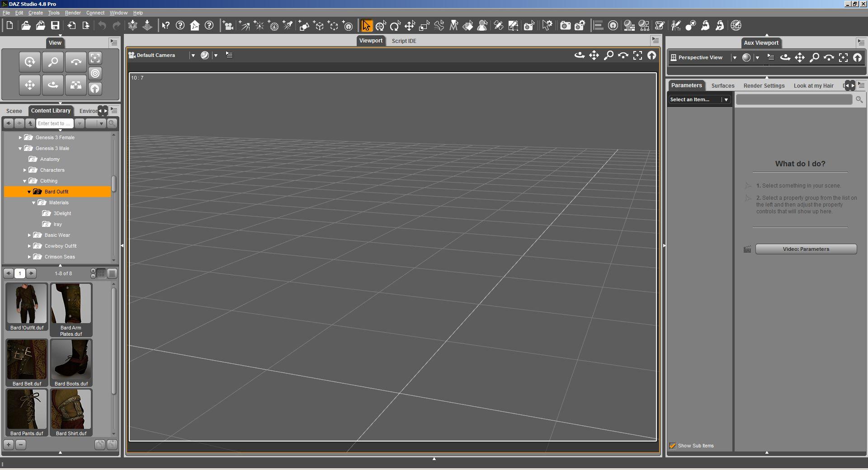Image resolution: width=868 pixels, height=470 pixels.
Task: Select the Universal tool
Action: [x=381, y=26]
